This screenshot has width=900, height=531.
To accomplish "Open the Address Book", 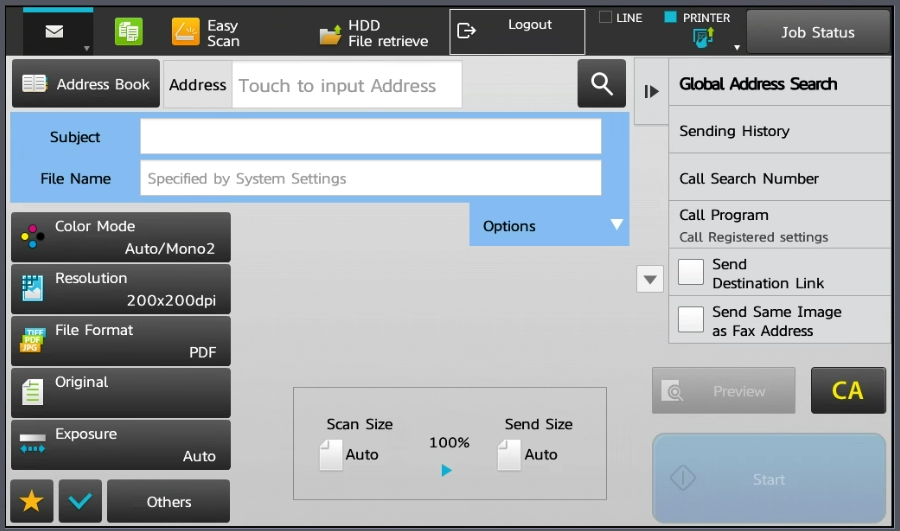I will point(86,84).
